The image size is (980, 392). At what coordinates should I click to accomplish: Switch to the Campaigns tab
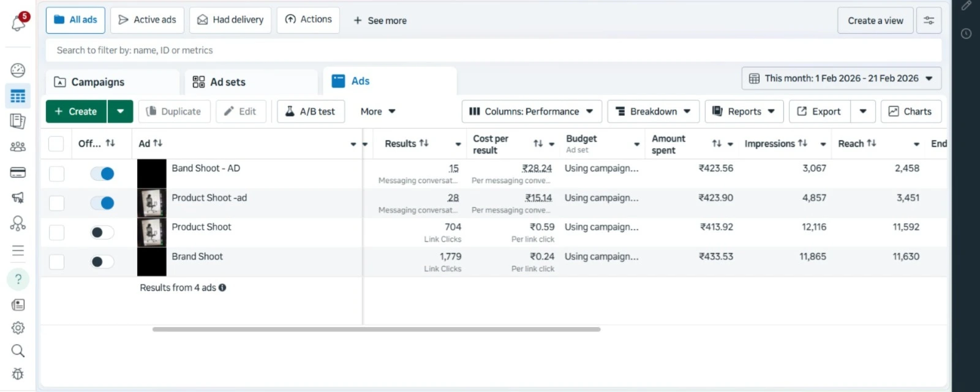[113, 82]
